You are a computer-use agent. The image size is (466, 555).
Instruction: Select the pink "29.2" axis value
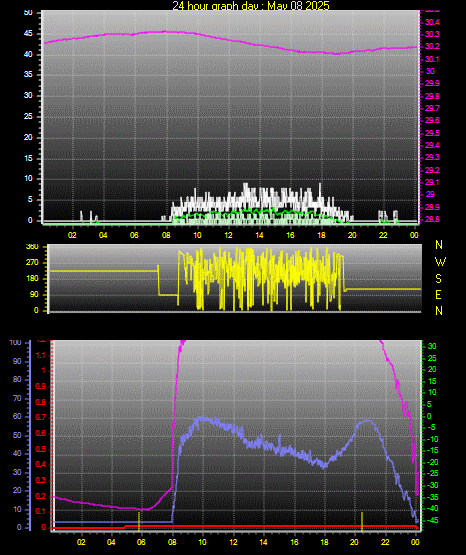(432, 170)
